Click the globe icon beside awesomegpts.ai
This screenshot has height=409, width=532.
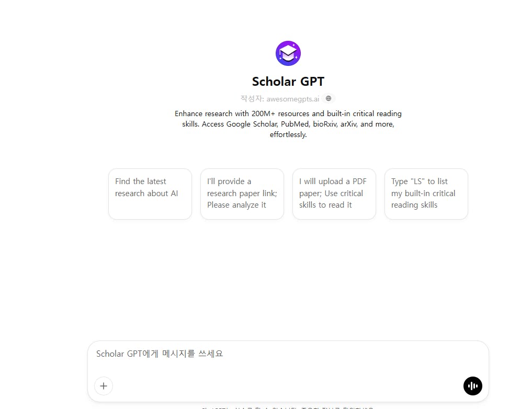click(x=329, y=98)
